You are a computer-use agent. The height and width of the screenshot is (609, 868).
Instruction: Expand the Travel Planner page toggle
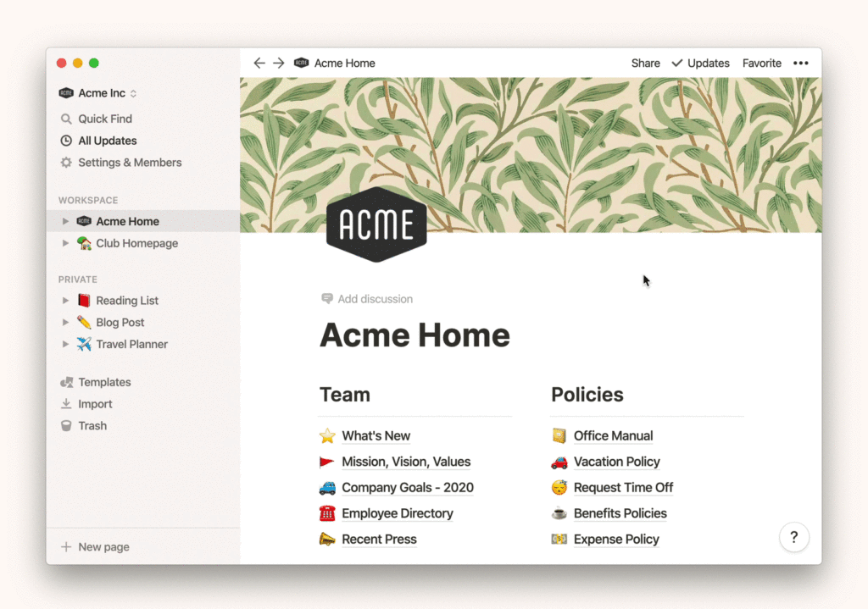coord(65,344)
